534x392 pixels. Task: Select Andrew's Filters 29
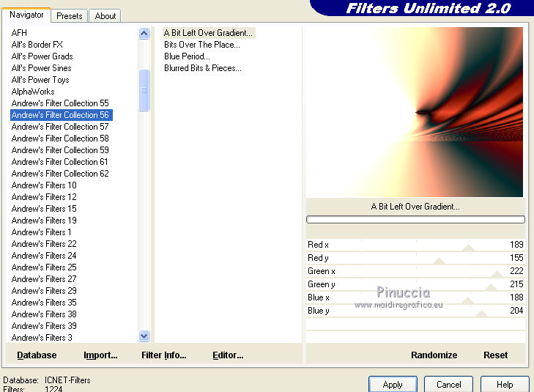click(x=44, y=291)
